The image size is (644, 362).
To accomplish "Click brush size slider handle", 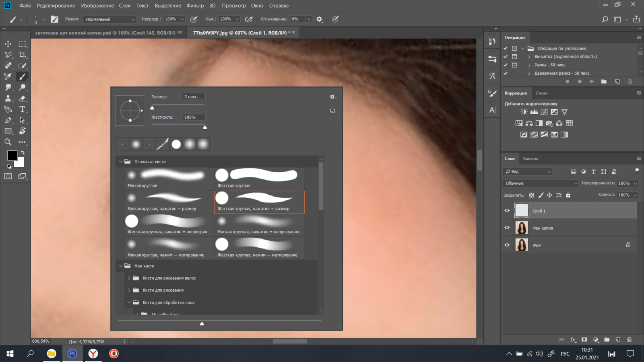I will click(x=152, y=107).
